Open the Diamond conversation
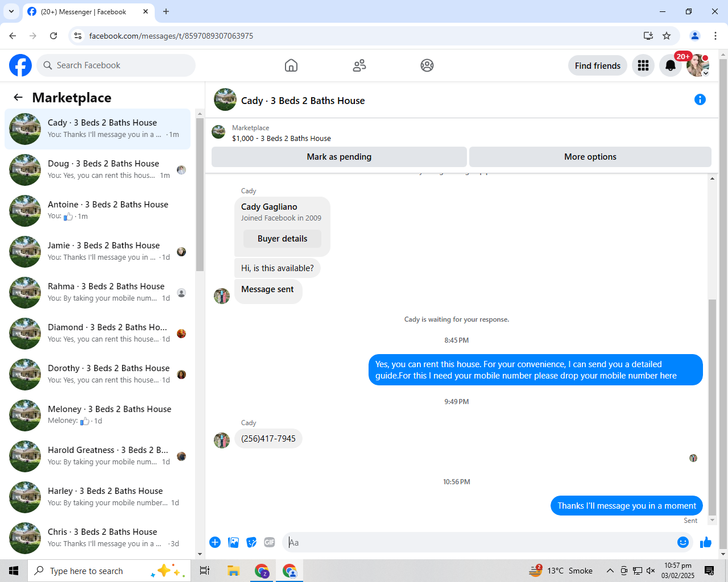 click(x=98, y=334)
